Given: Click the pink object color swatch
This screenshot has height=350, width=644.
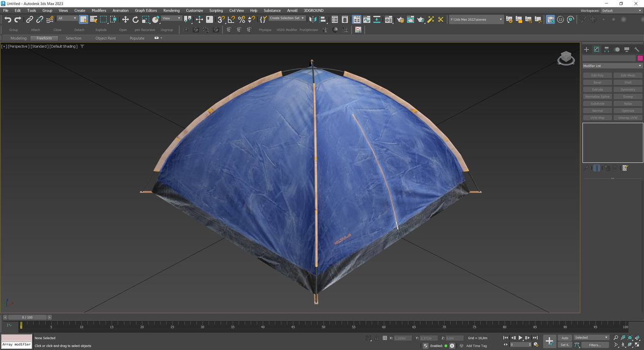Looking at the screenshot, I should click(640, 58).
